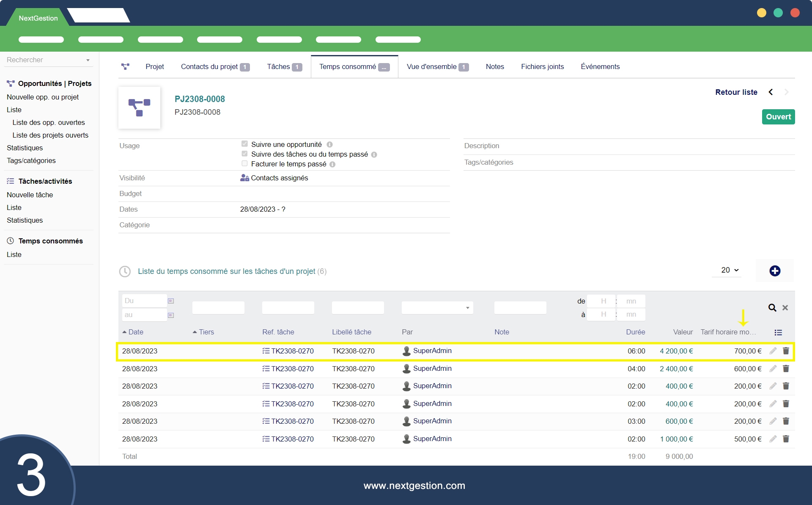The width and height of the screenshot is (812, 505).
Task: Click the search magnifier icon in filter row
Action: (x=772, y=308)
